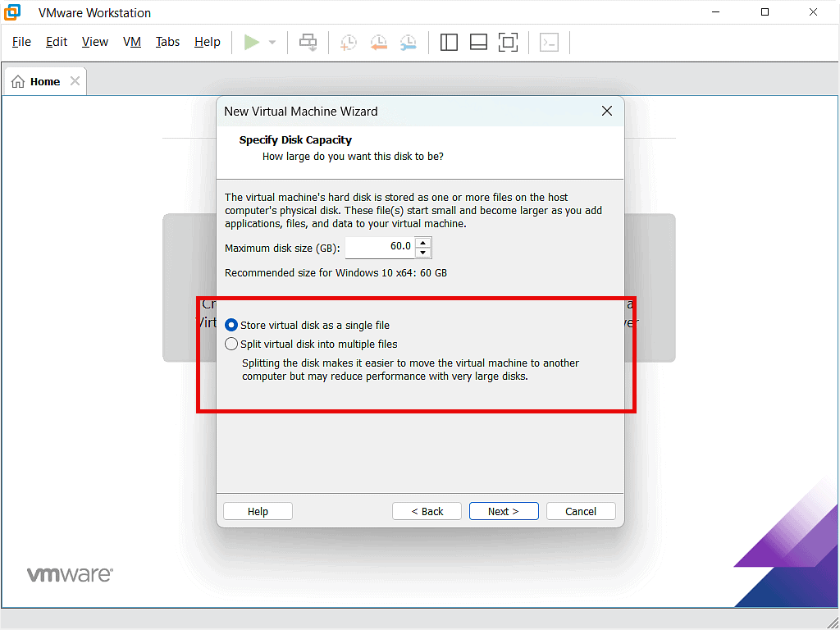Click the Revert to Snapshot icon
Screen dimensions: 840x630
click(378, 42)
